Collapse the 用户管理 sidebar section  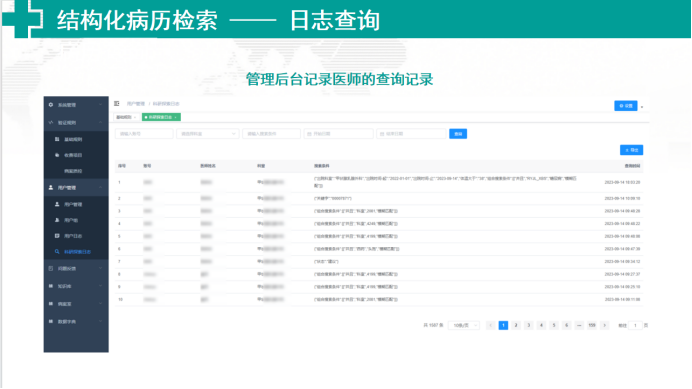pyautogui.click(x=76, y=188)
